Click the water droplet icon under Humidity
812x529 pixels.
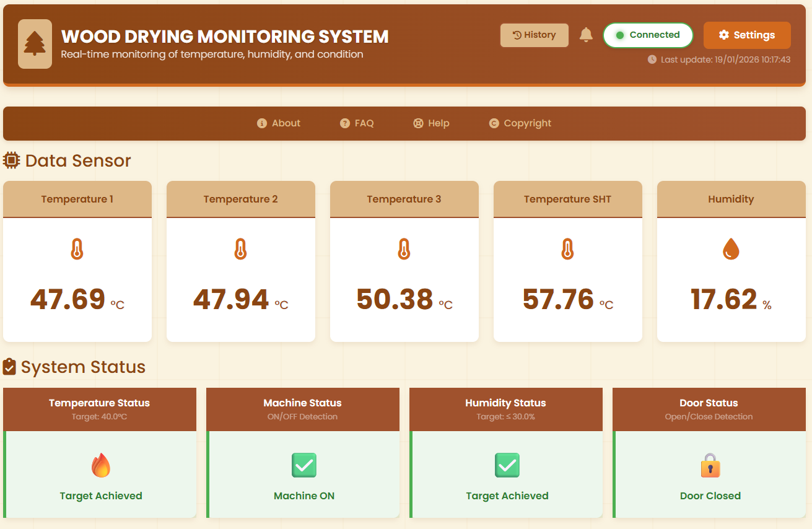coord(731,250)
